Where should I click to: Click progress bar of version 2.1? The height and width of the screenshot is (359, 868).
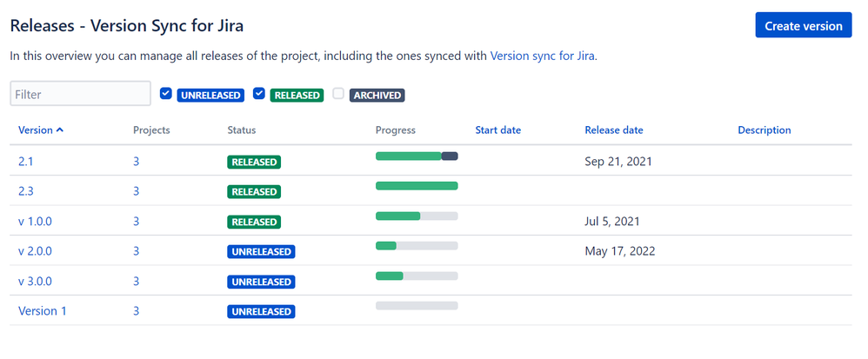point(417,156)
